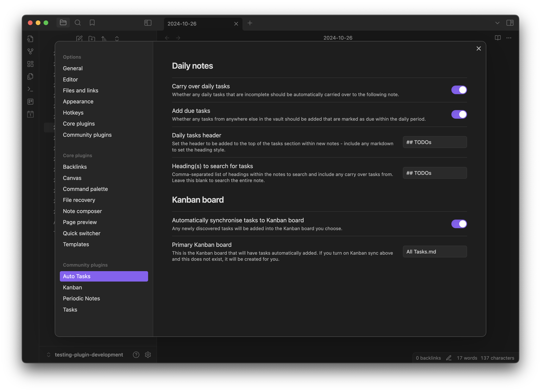Collapse the left sidebar panel
The width and height of the screenshot is (541, 392).
pyautogui.click(x=148, y=23)
